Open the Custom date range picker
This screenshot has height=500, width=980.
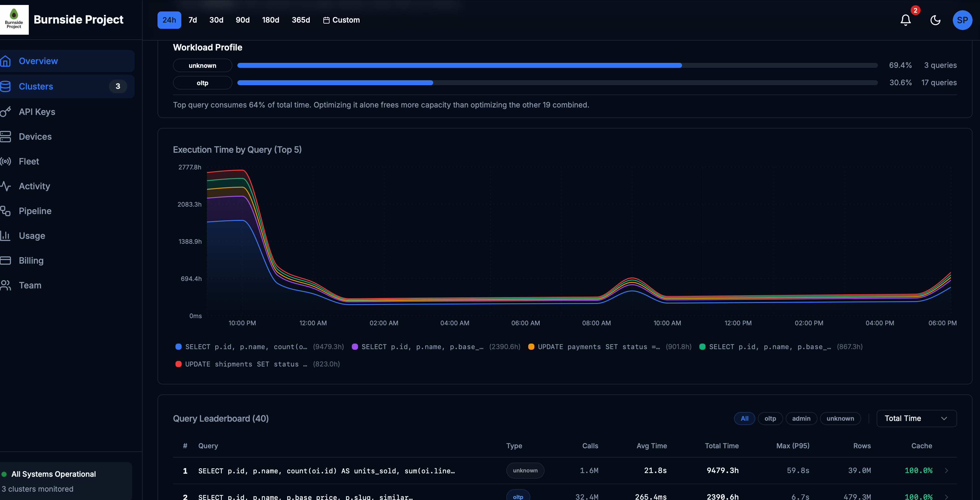tap(341, 20)
